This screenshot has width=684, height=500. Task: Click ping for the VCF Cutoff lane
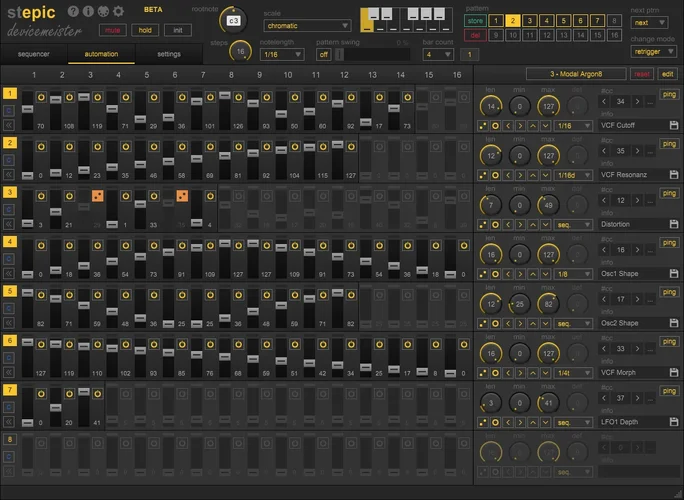click(669, 94)
